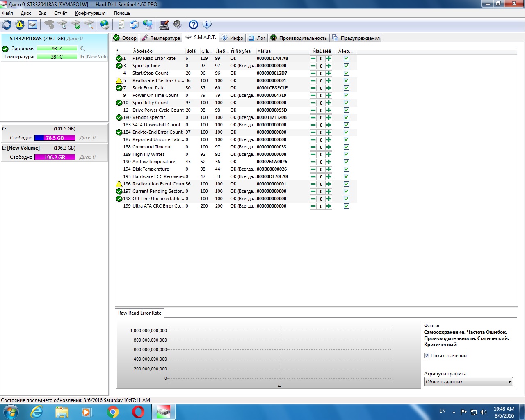Open Help via the question mark icon
The width and height of the screenshot is (525, 420).
click(193, 25)
